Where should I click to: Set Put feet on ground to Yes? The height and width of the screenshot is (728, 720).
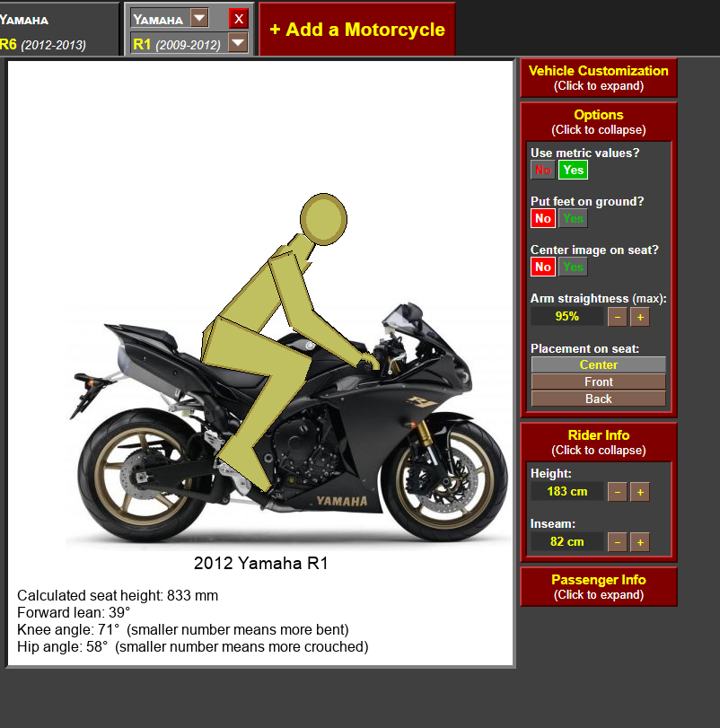[x=574, y=218]
